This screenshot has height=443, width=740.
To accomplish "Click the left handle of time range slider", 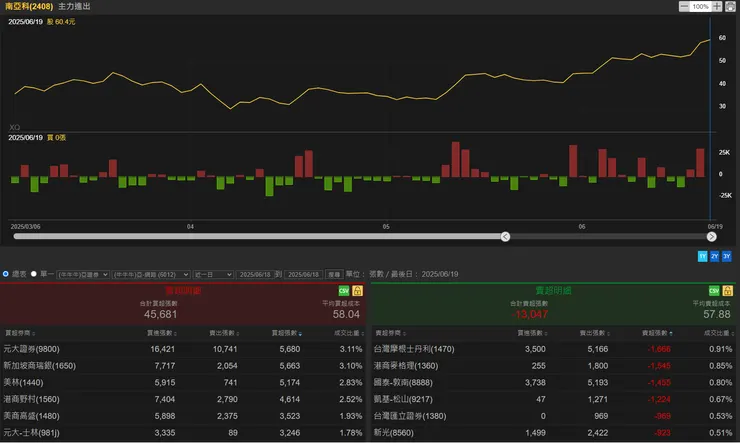I will 505,236.
